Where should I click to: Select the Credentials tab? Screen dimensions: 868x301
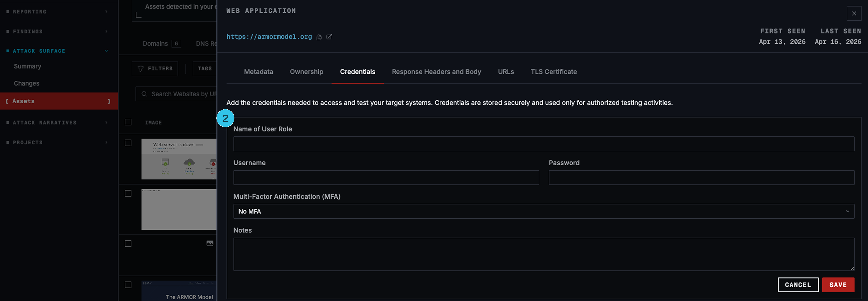click(357, 72)
